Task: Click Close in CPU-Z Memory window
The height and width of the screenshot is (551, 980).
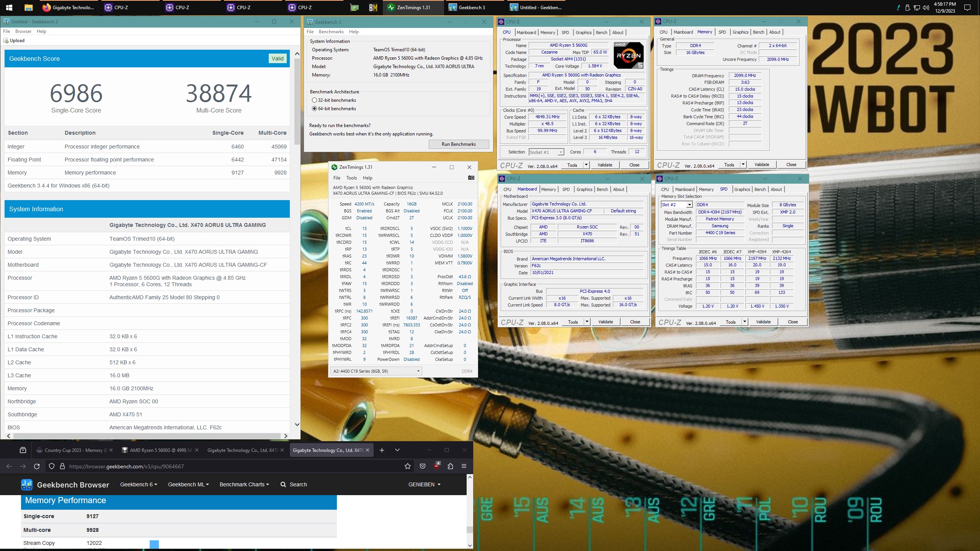Action: [791, 165]
